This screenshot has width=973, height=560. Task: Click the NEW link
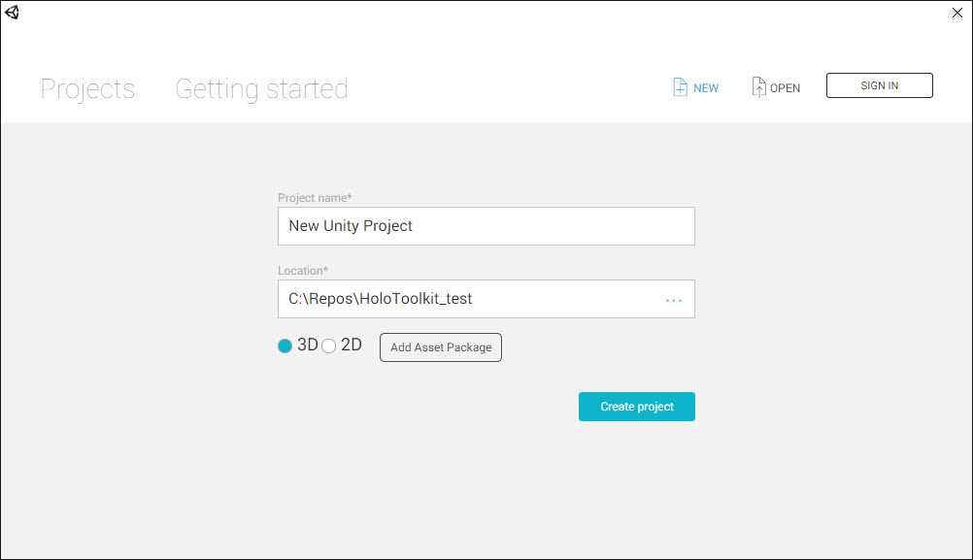coord(706,87)
